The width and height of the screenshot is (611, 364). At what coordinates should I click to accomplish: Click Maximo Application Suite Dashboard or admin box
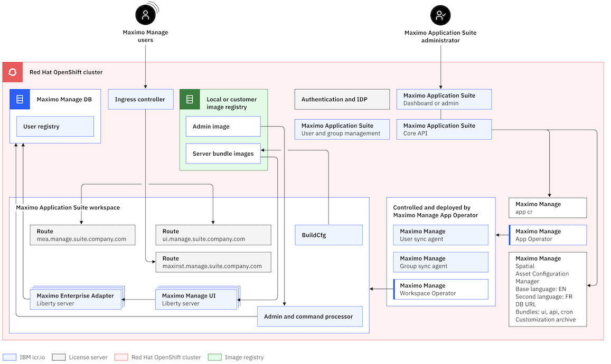pyautogui.click(x=444, y=99)
